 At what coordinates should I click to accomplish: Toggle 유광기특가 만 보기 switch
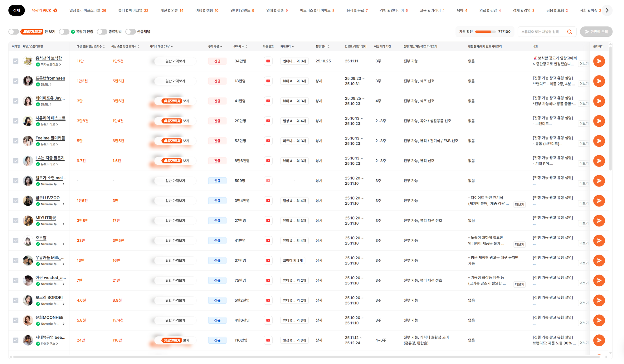pyautogui.click(x=14, y=32)
